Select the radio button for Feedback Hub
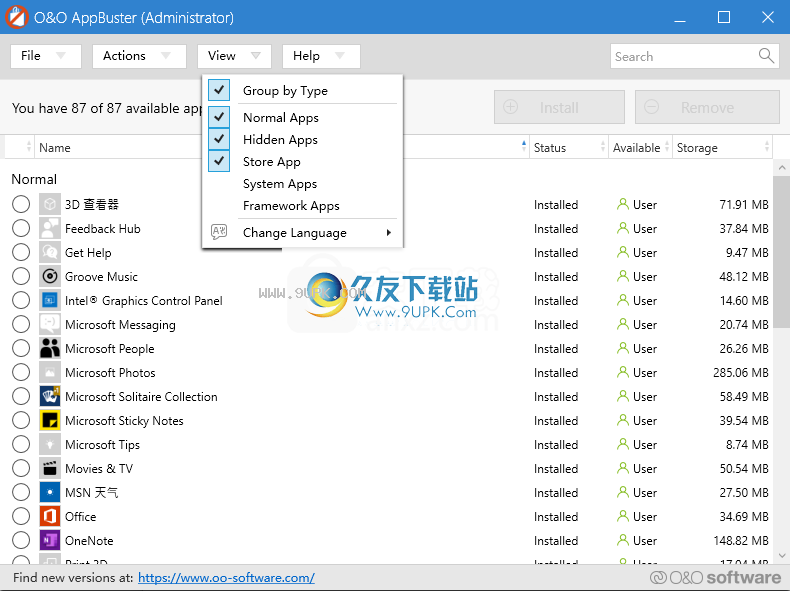The image size is (790, 591). pos(21,228)
